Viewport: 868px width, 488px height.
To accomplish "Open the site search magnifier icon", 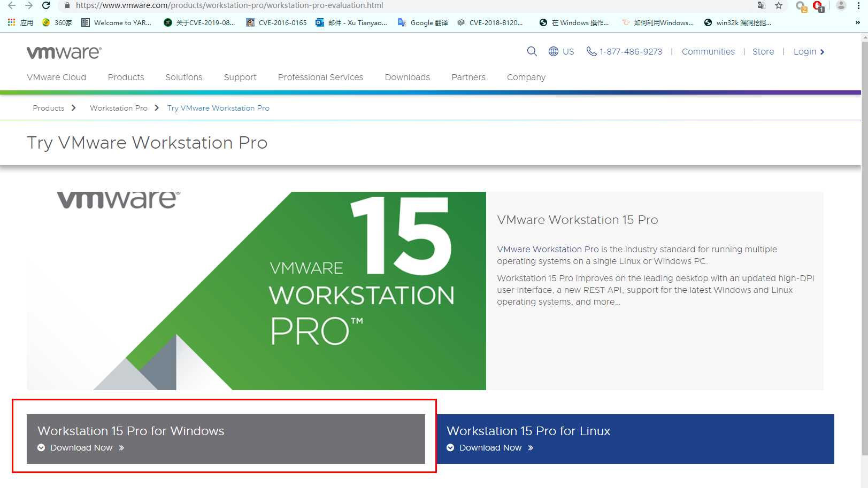I will coord(532,51).
